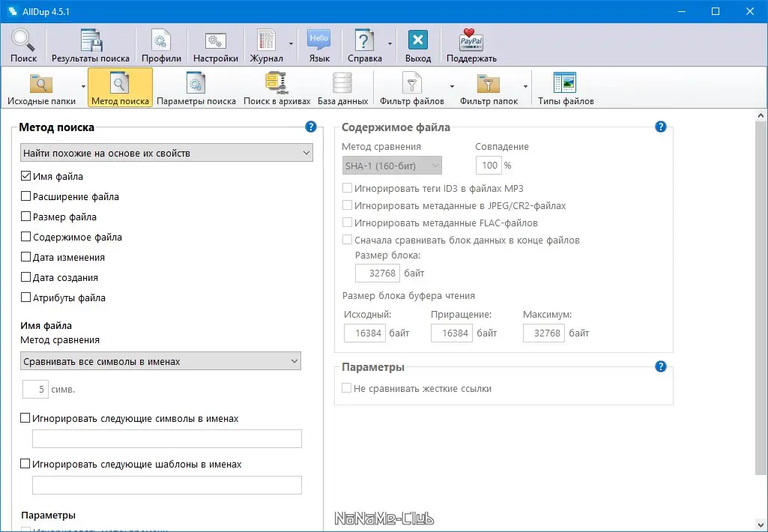Click the Максимум buffer size field
The width and height of the screenshot is (768, 532).
[x=544, y=333]
